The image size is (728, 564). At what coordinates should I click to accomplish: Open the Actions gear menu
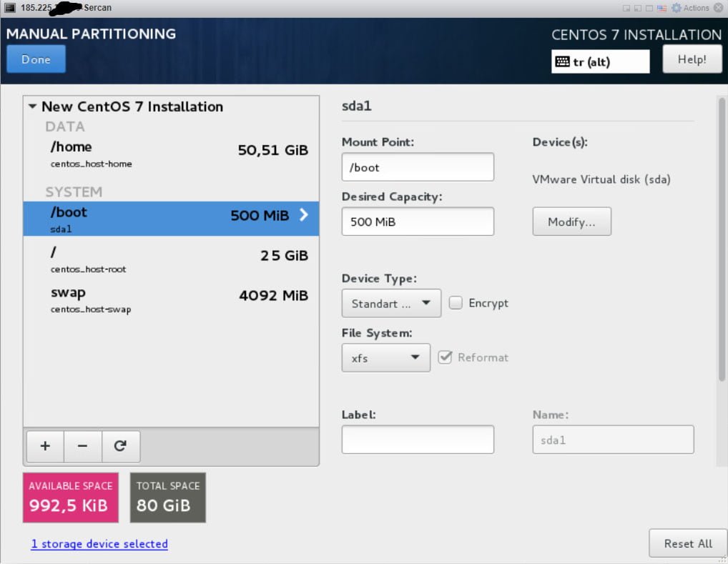(x=690, y=8)
